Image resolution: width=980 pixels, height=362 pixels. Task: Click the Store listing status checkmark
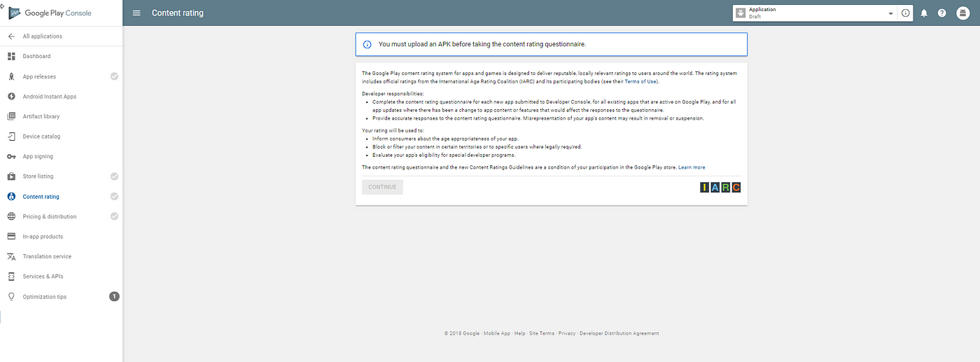[114, 176]
